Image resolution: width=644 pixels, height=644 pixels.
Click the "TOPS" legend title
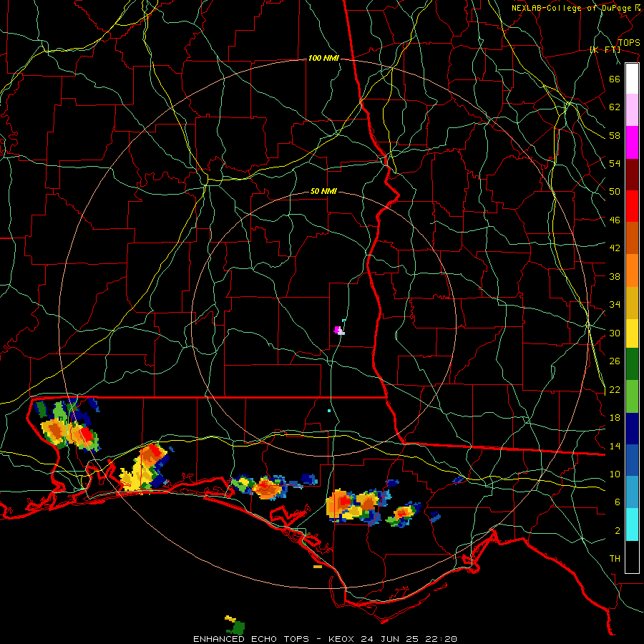tap(629, 43)
